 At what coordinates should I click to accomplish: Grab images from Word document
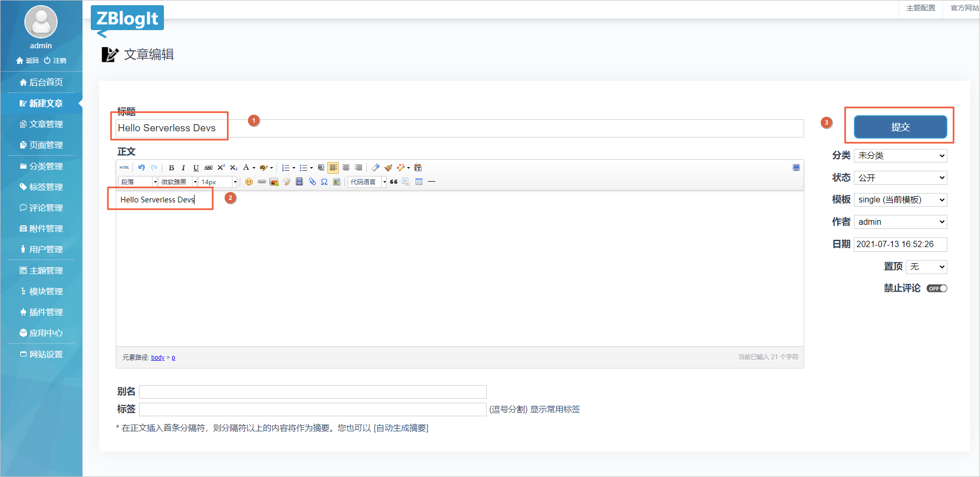(x=406, y=182)
